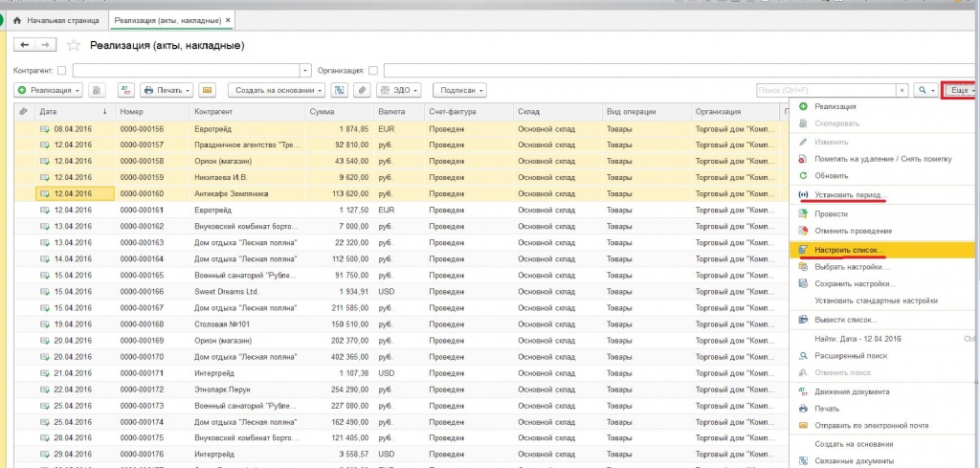
Task: Click the Поиск (Ctrl+F) search field
Action: coord(826,91)
